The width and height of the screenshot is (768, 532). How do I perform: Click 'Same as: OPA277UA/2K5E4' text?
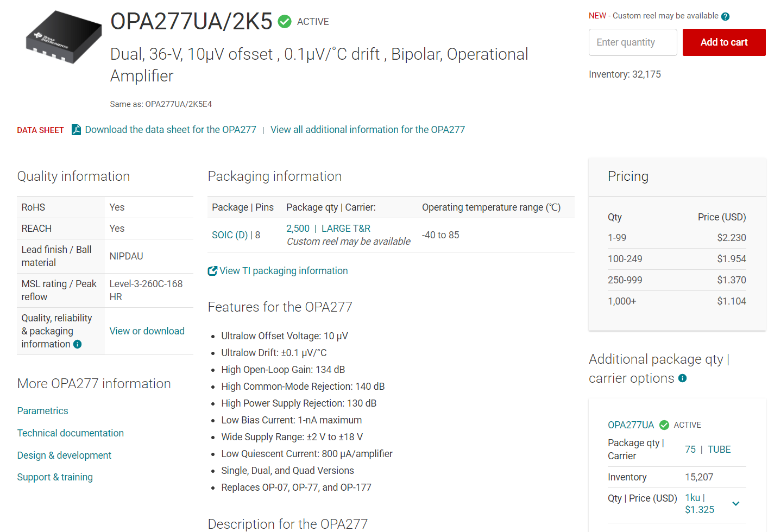tap(161, 104)
